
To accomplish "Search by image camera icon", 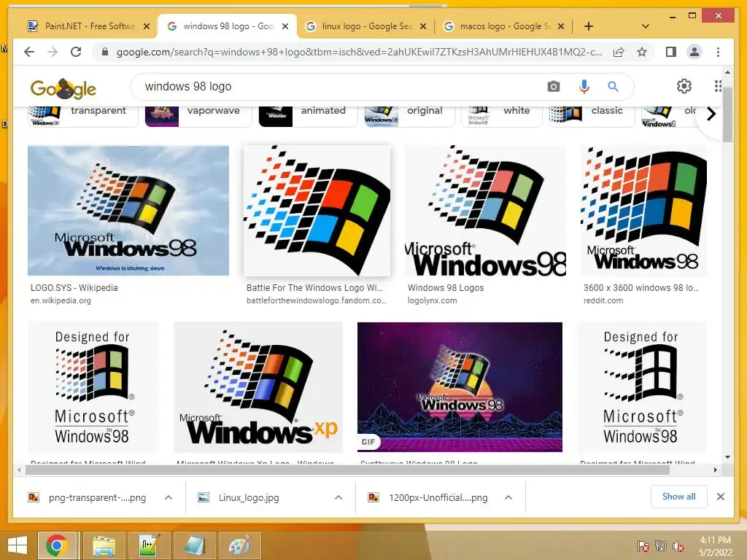I will pos(554,86).
